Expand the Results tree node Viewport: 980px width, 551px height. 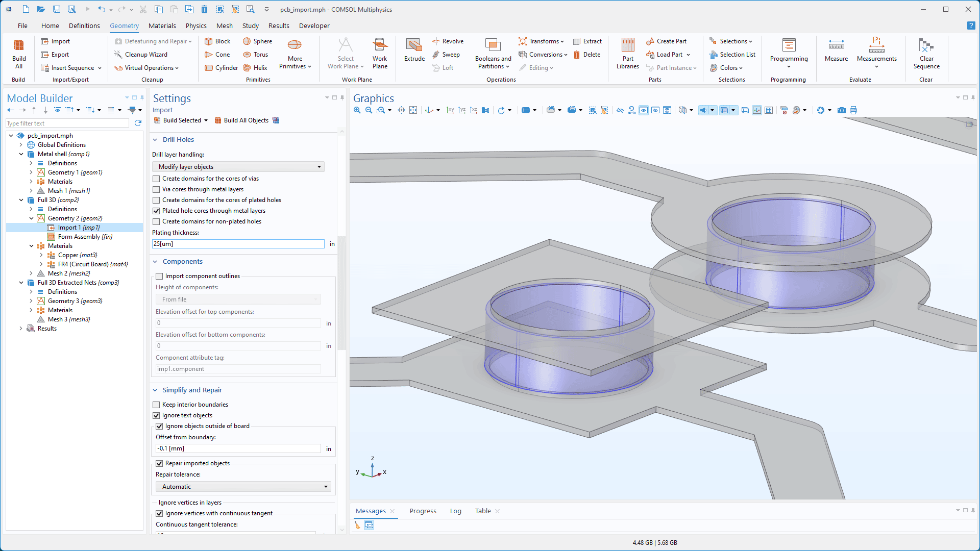click(21, 329)
